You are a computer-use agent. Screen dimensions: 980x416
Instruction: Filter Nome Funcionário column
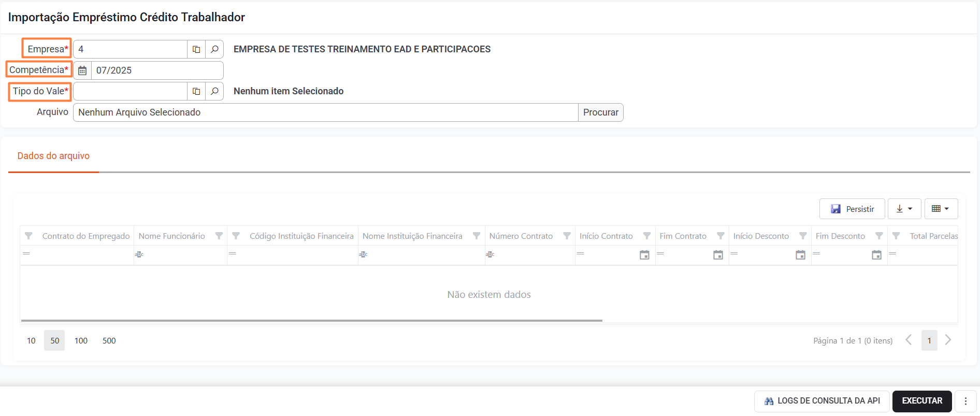click(x=219, y=236)
